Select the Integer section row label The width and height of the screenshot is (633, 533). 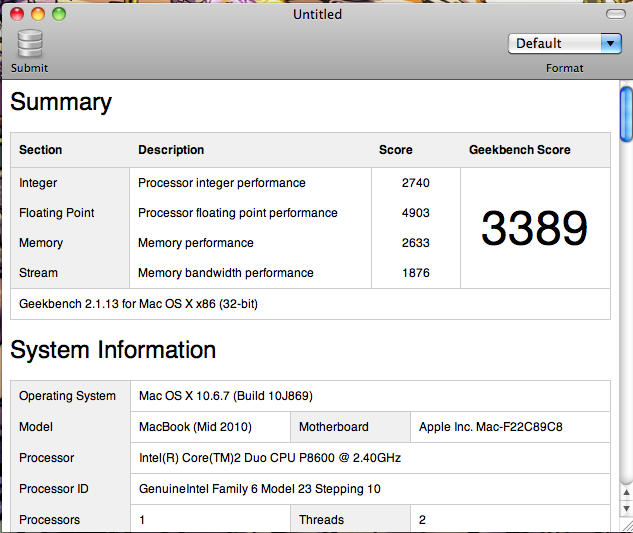pos(38,183)
